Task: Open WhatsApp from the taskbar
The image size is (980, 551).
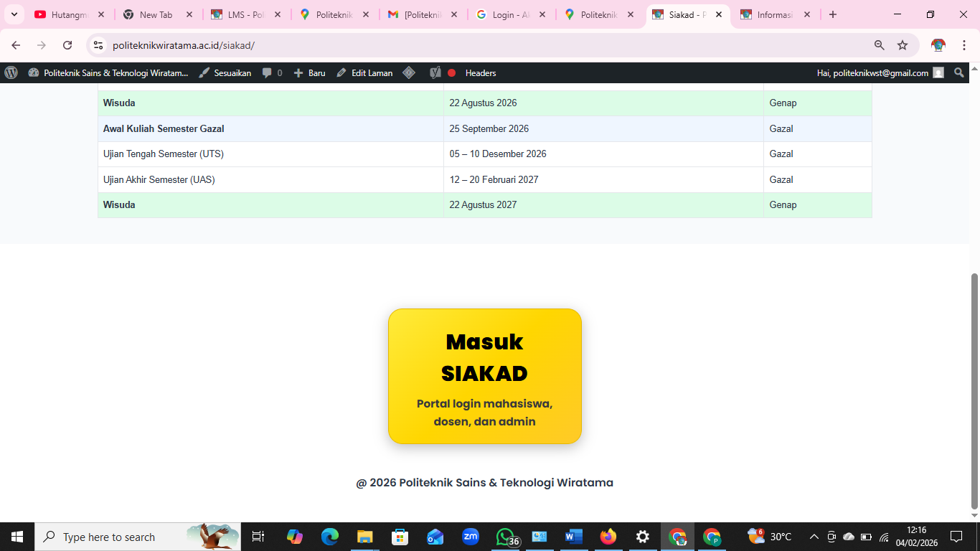Action: tap(506, 537)
